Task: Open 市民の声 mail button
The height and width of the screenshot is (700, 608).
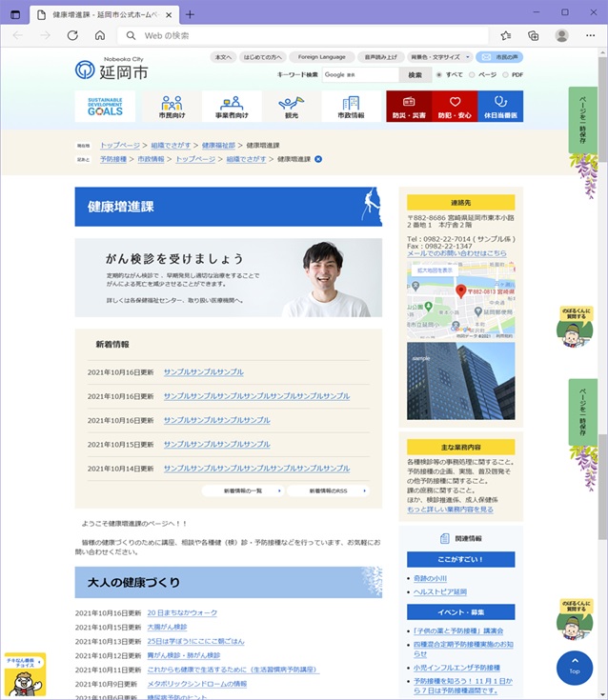Action: tap(499, 57)
